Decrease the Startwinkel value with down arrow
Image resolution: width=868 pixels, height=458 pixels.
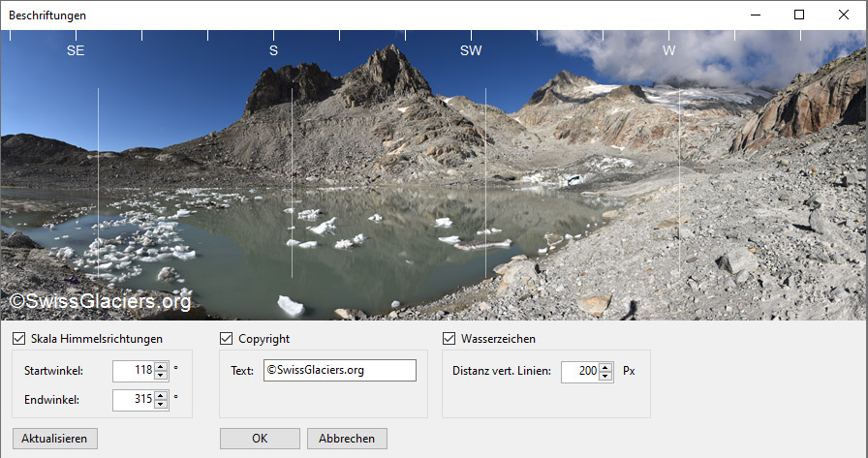click(161, 376)
